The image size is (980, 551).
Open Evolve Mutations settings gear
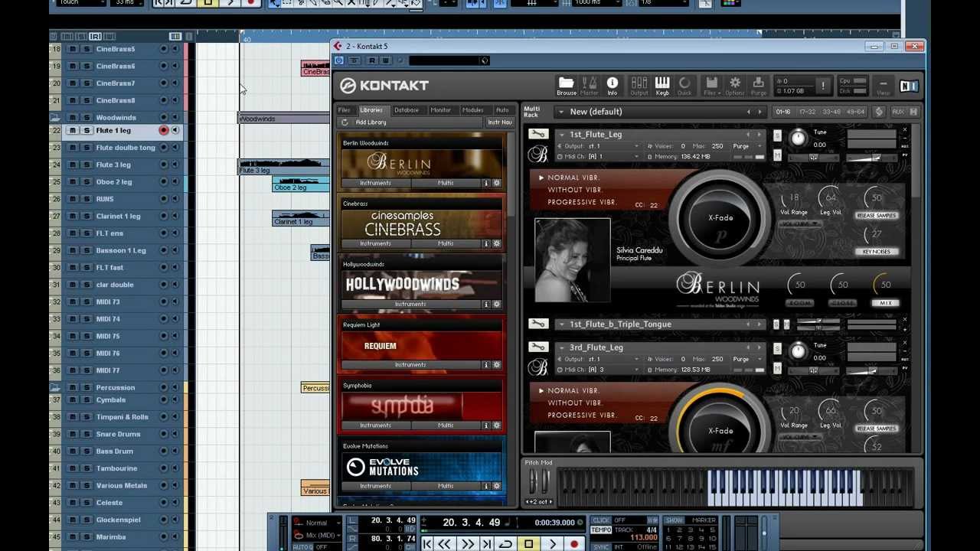pos(496,486)
